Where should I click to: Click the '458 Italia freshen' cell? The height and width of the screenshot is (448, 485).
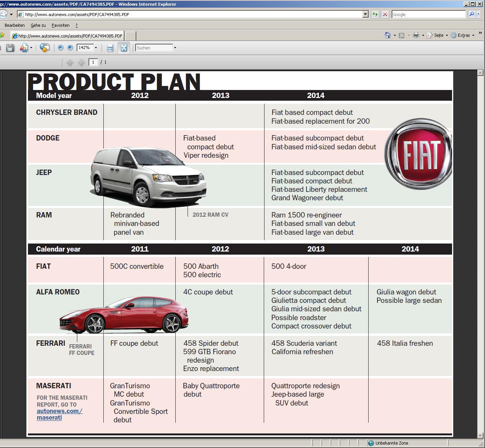pos(405,343)
